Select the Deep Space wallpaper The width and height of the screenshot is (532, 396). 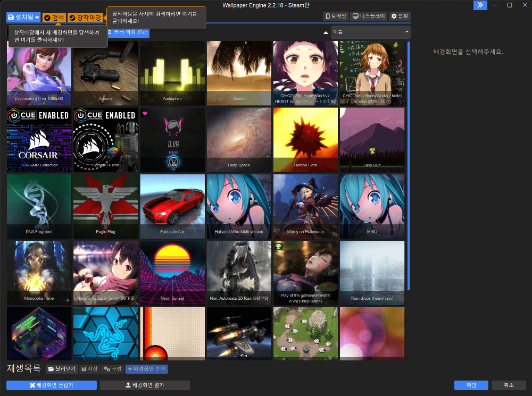(x=239, y=140)
